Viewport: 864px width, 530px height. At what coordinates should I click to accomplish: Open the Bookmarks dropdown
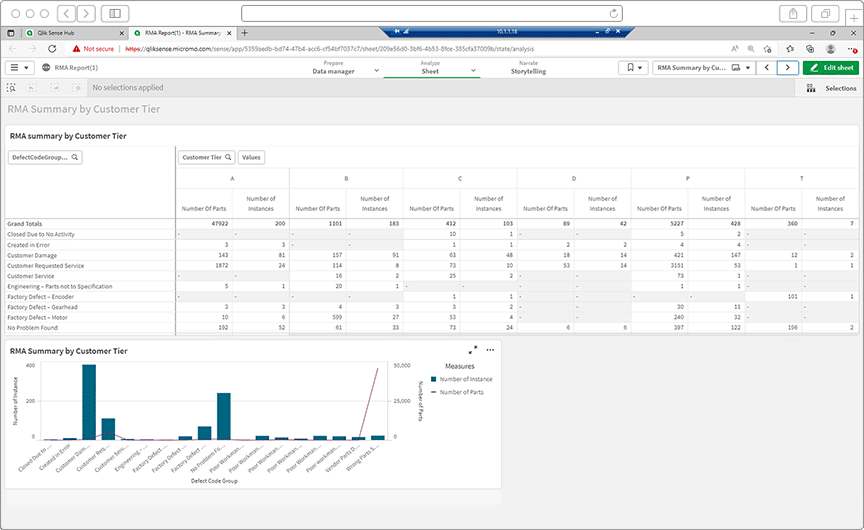632,68
